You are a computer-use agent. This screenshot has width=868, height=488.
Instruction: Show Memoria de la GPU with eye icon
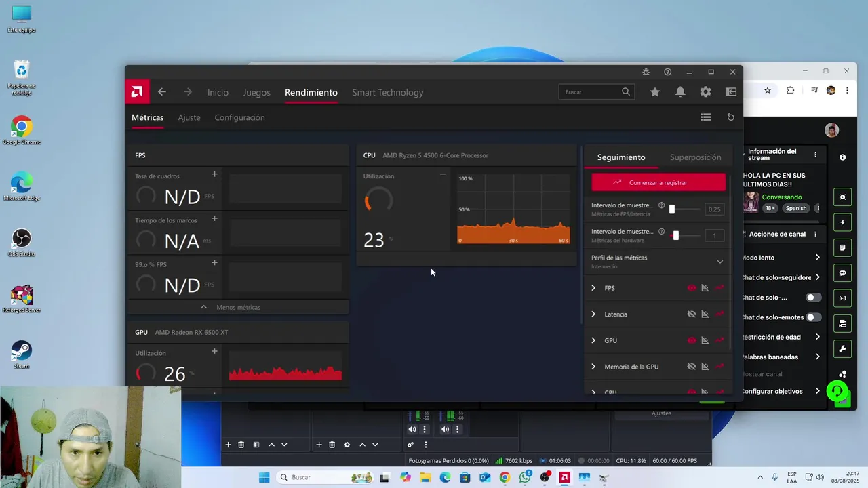[x=692, y=367]
